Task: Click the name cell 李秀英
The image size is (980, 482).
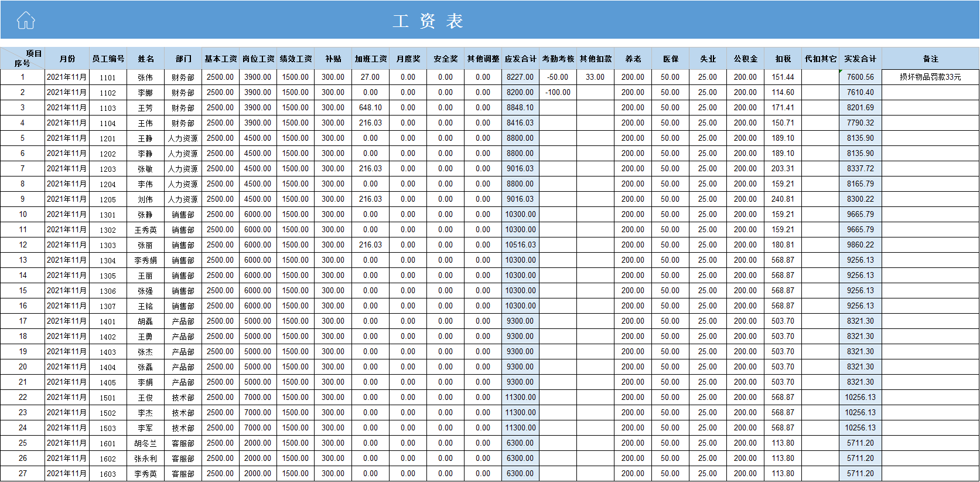Action: click(146, 473)
